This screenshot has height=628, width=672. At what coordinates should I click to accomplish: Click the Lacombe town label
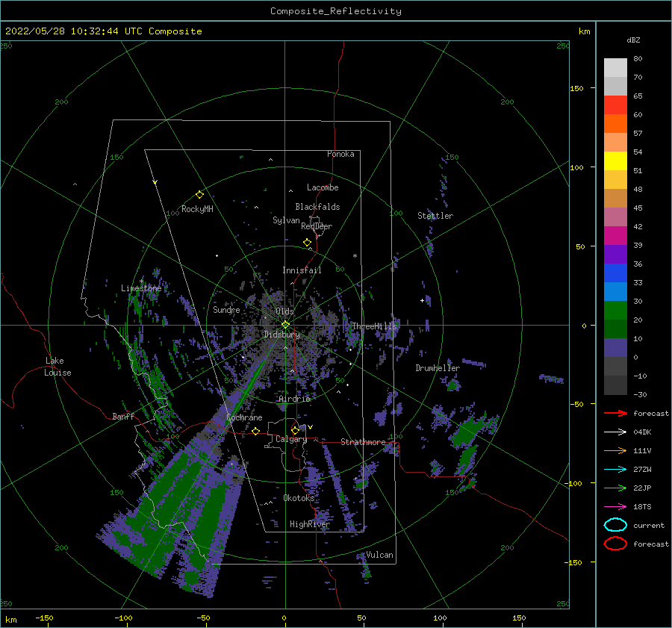pyautogui.click(x=323, y=187)
